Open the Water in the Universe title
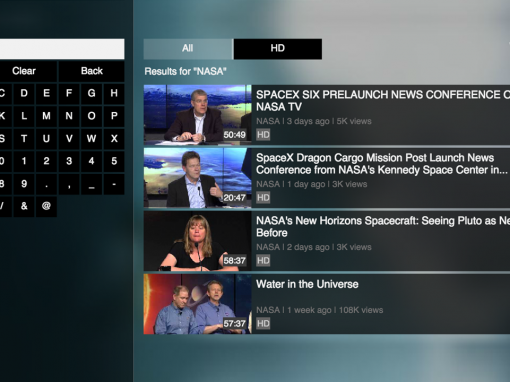510x382 pixels. coord(307,284)
